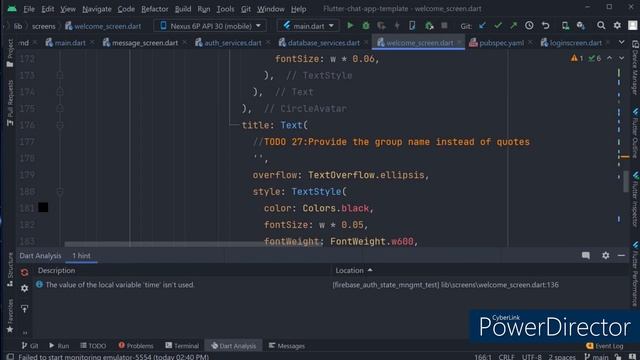Open the device selector Nexus 6P API 30 dropdown

coord(211,26)
